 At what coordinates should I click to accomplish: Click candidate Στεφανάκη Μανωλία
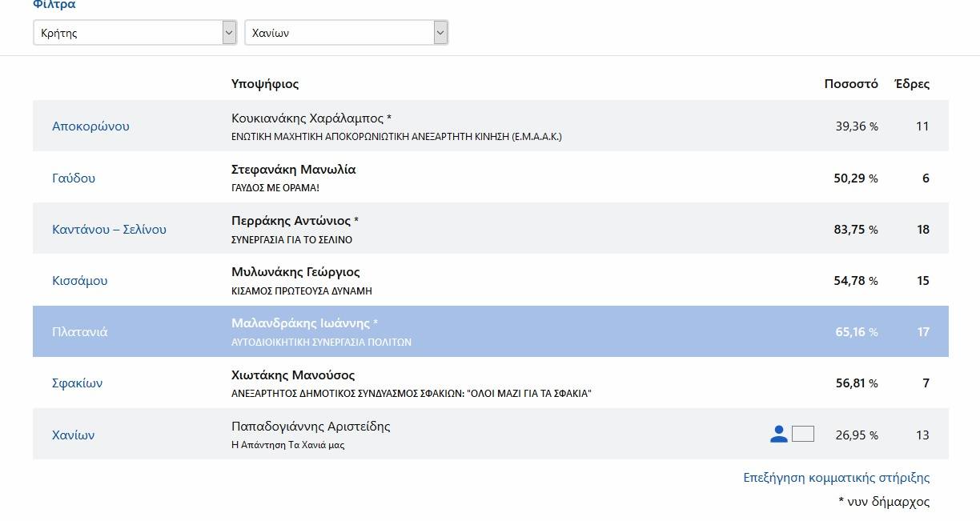(293, 170)
